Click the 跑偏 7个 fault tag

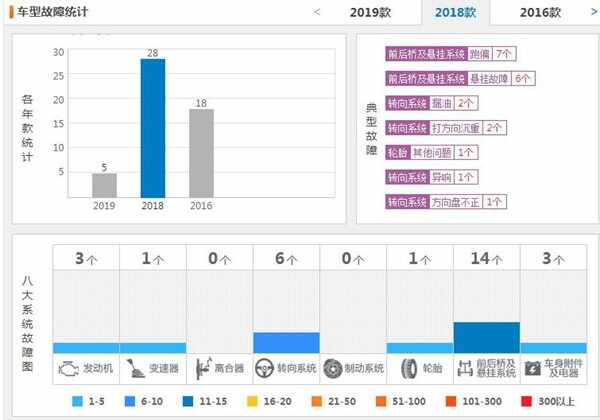451,54
